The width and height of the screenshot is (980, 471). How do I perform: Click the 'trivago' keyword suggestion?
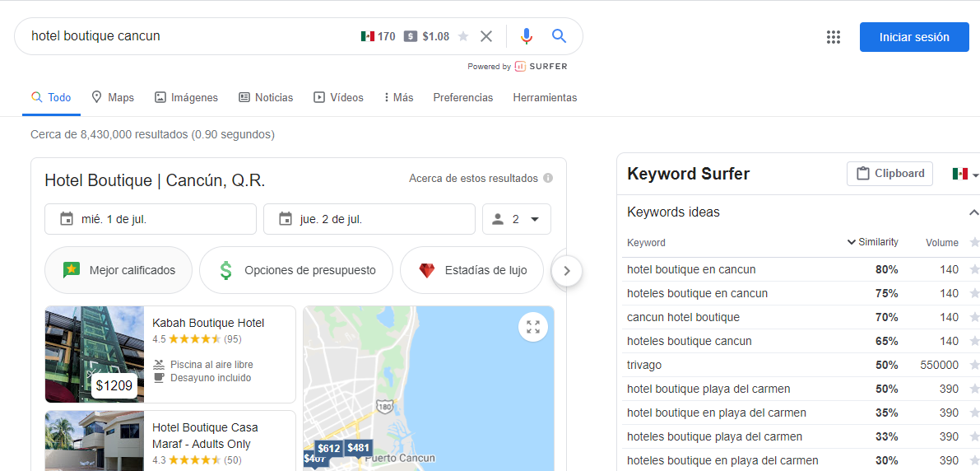(643, 365)
